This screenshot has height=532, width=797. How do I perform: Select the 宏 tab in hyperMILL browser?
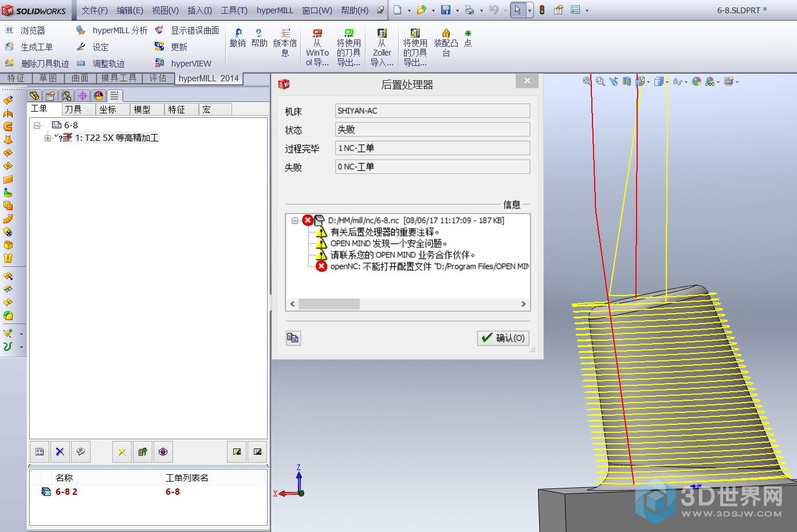tap(215, 109)
